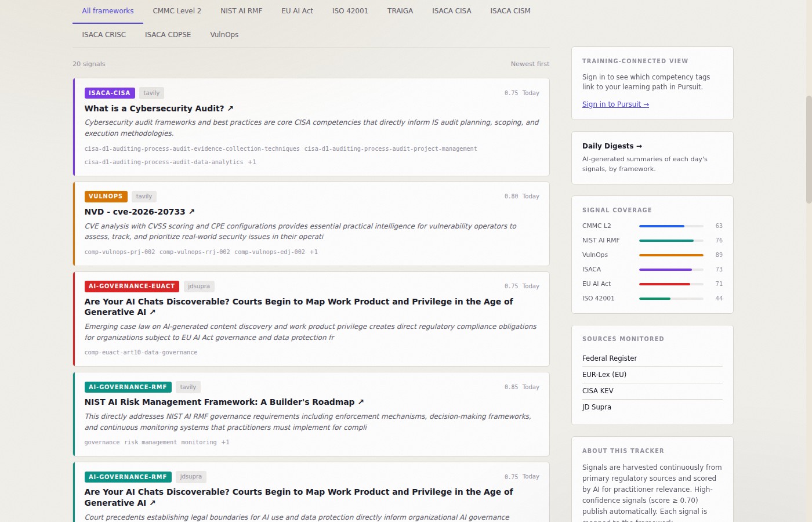Open the ISO 42001 tab

(350, 11)
